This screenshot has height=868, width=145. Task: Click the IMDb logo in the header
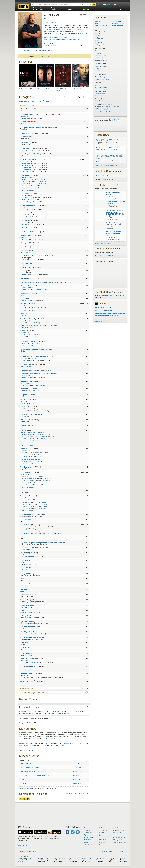coord(23,7)
